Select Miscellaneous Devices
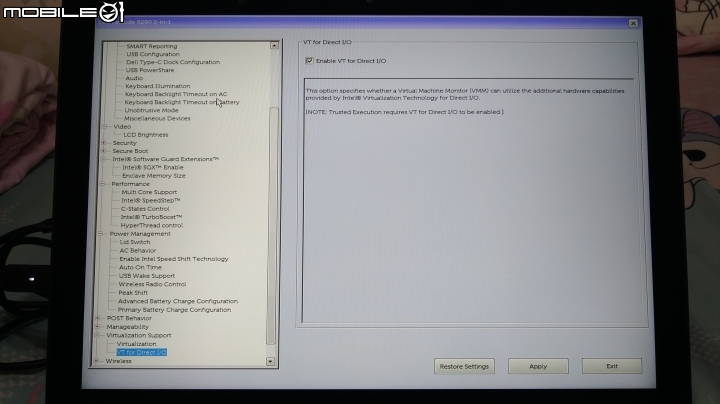Image resolution: width=720 pixels, height=404 pixels. click(x=157, y=118)
